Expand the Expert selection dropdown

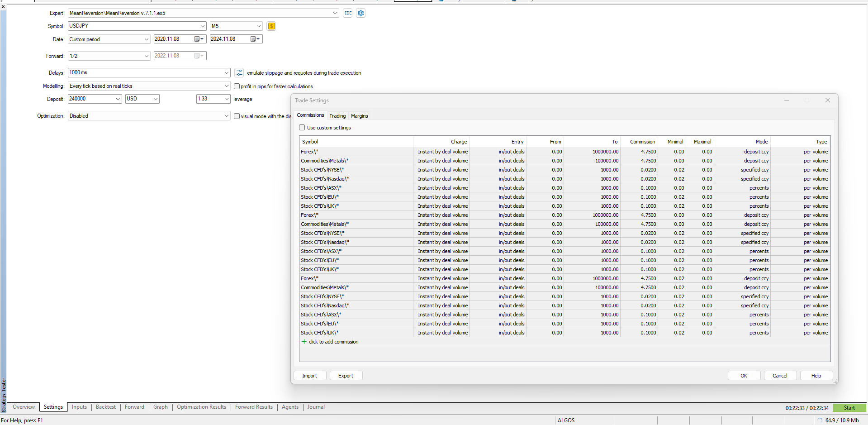point(335,13)
